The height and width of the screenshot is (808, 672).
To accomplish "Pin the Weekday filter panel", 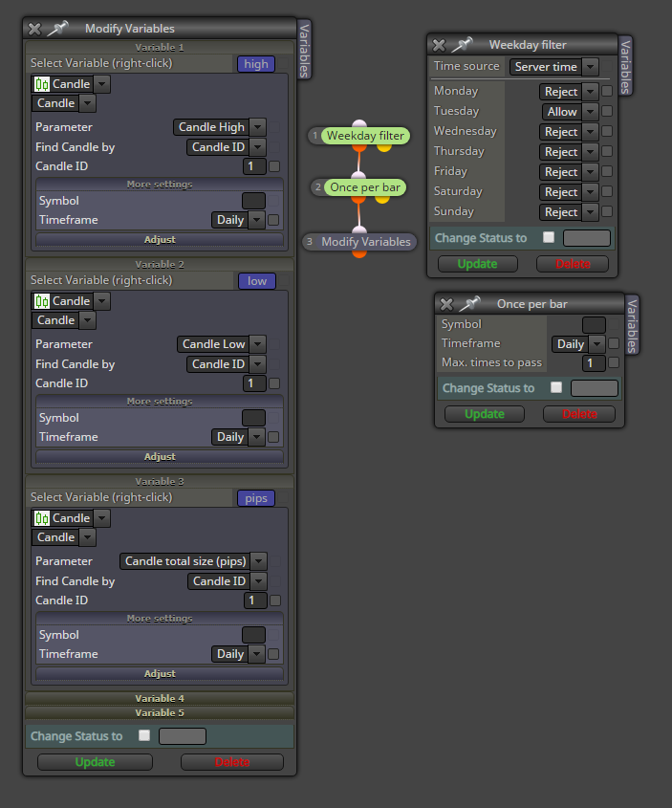I will click(x=462, y=45).
